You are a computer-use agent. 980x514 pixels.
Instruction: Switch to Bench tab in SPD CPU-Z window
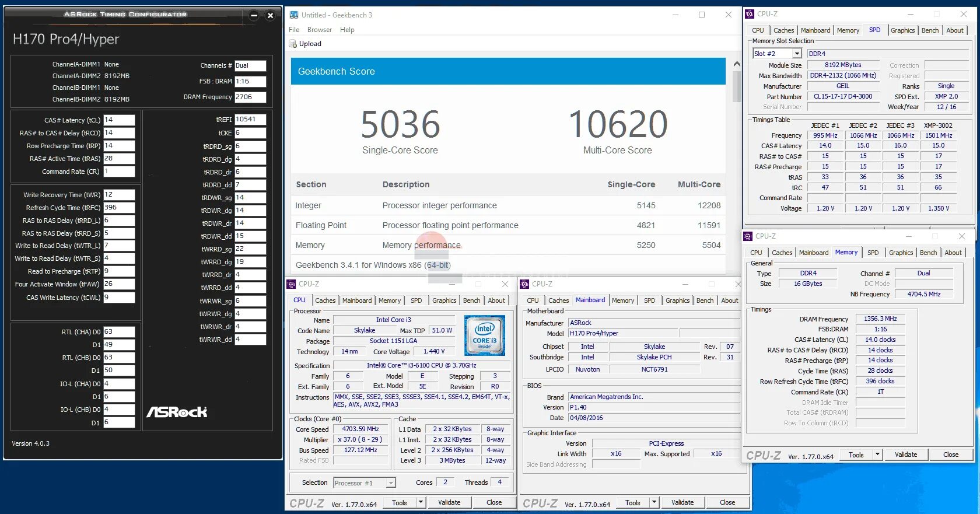[x=930, y=30]
